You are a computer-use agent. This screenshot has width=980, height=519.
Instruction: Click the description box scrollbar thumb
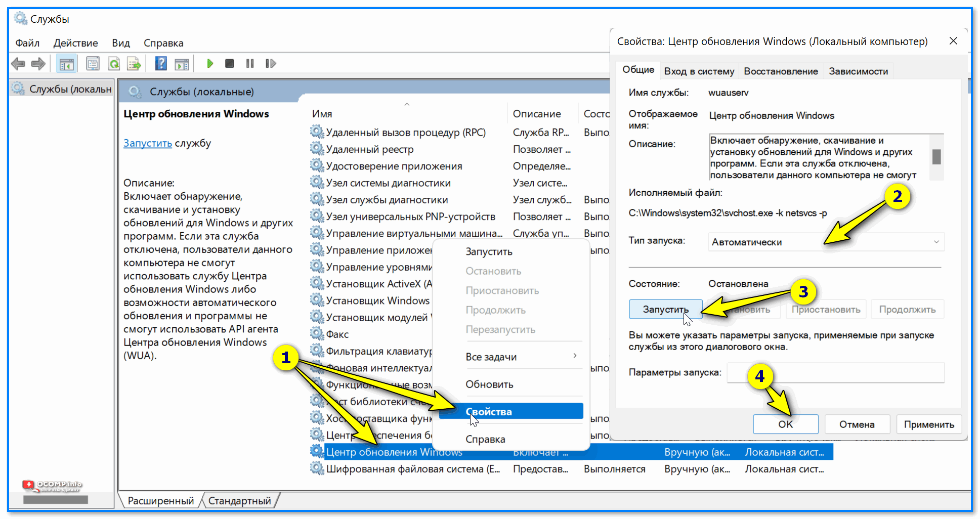pyautogui.click(x=936, y=157)
